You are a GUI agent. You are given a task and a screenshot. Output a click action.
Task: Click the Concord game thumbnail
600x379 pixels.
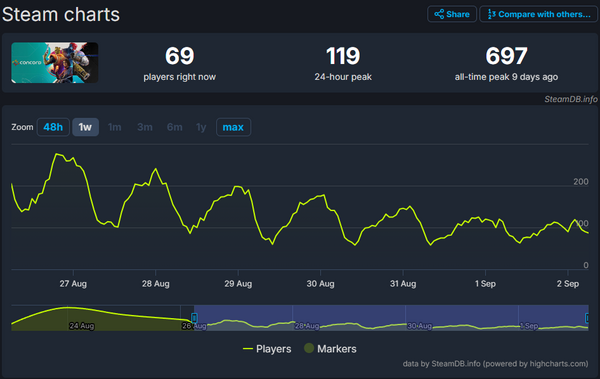click(55, 63)
